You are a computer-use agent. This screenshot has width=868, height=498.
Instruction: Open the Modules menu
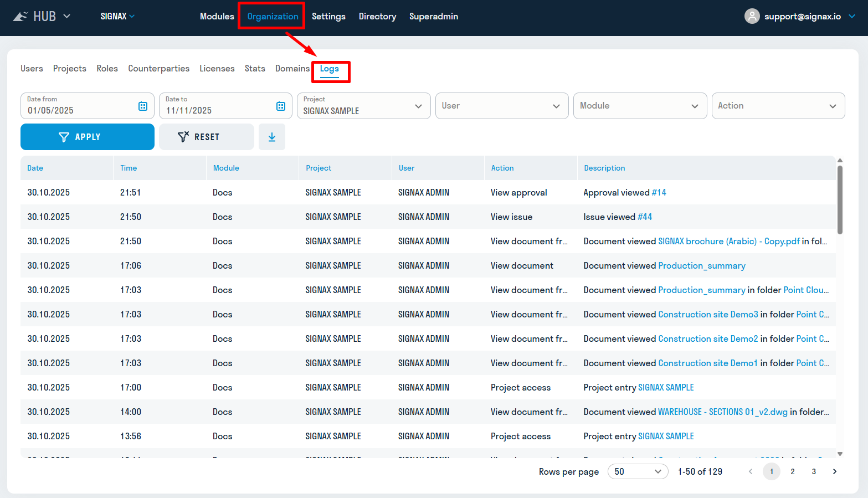point(217,17)
